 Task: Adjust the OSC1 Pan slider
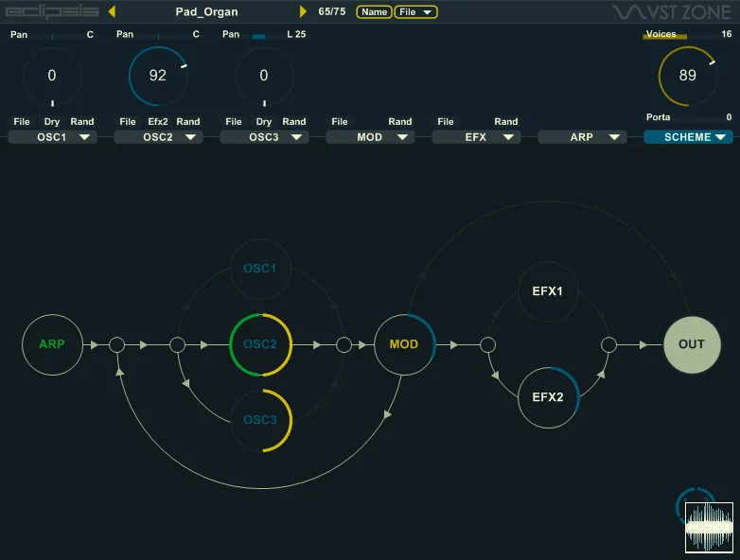(52, 37)
